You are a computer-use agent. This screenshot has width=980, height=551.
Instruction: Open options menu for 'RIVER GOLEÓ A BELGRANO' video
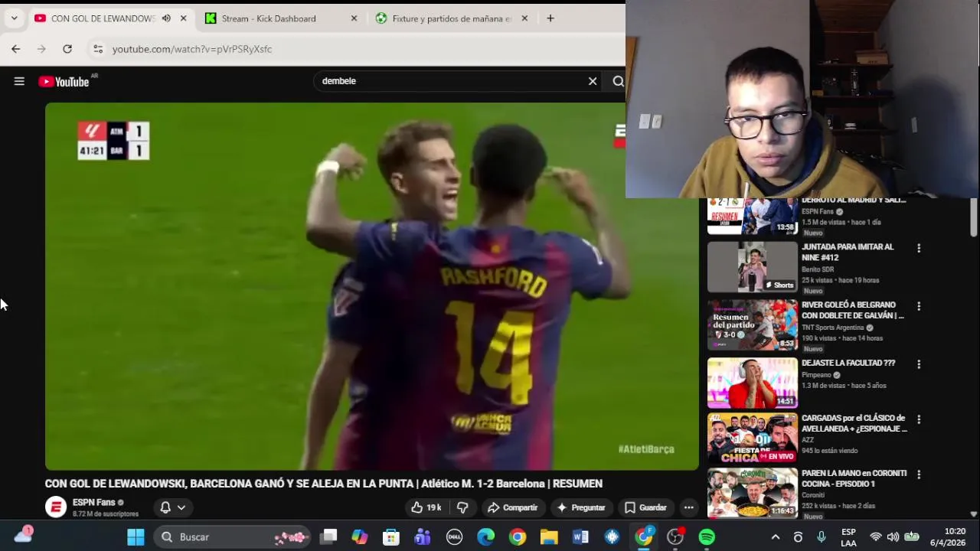click(x=919, y=306)
